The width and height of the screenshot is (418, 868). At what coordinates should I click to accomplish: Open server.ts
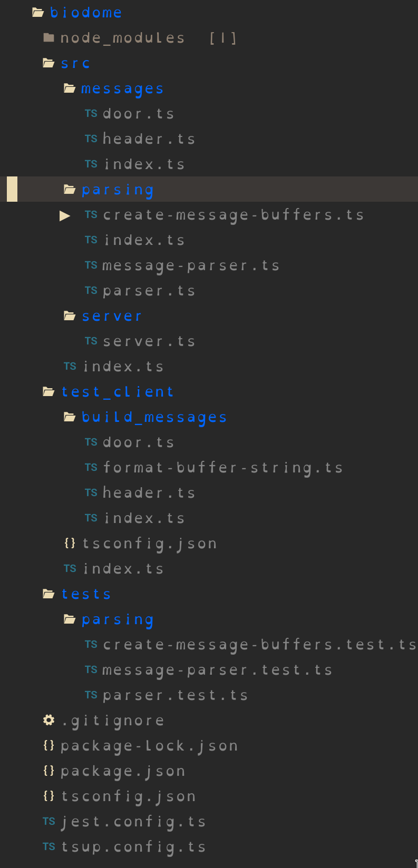point(149,341)
